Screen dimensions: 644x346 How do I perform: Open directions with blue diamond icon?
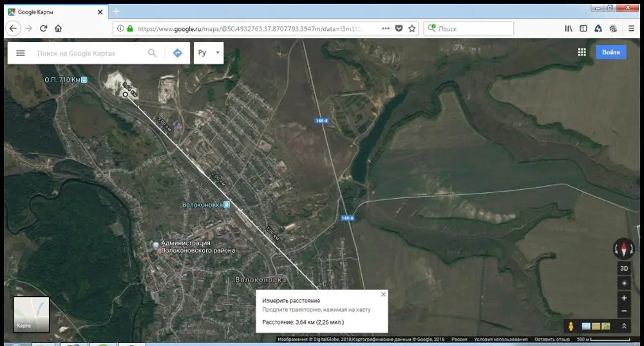click(178, 53)
